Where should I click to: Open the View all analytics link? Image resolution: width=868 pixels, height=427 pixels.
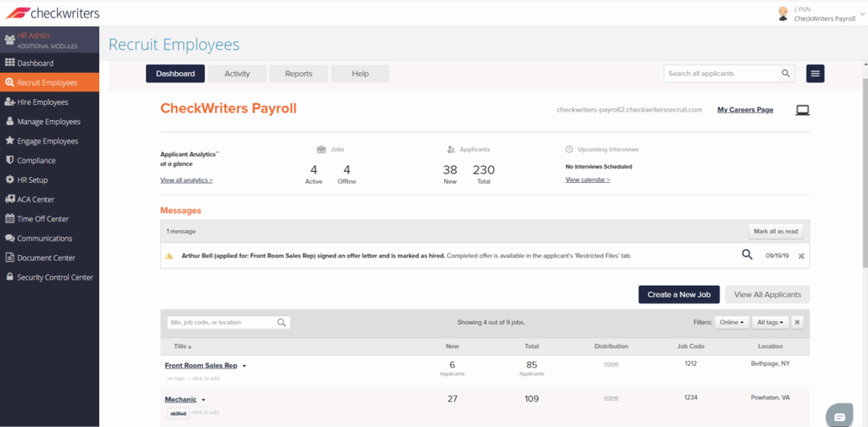[186, 180]
